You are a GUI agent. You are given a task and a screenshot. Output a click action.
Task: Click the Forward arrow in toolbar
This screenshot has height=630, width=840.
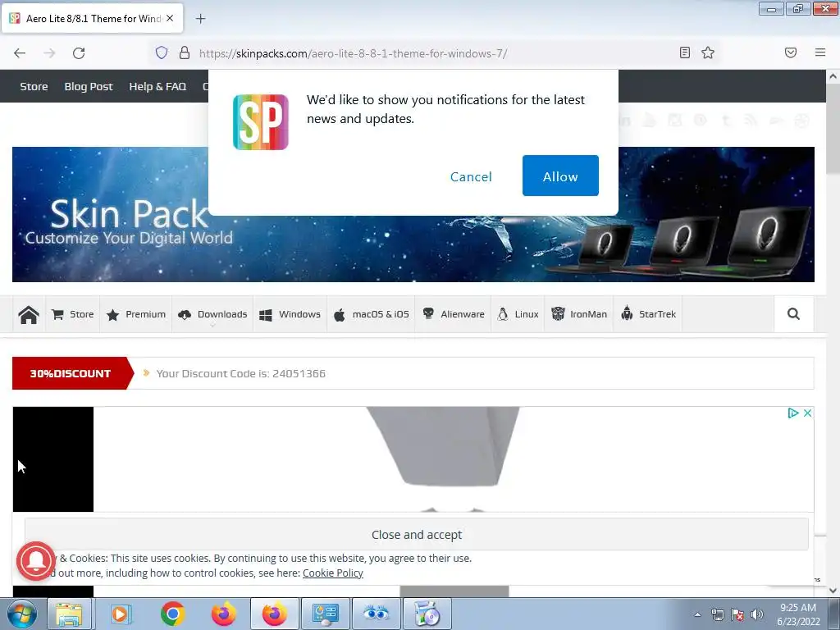pyautogui.click(x=49, y=53)
